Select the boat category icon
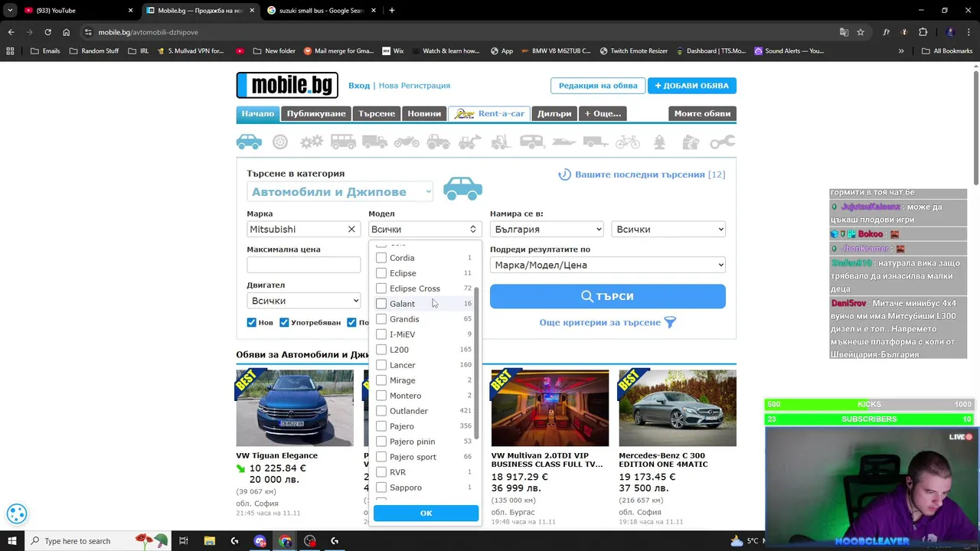The height and width of the screenshot is (551, 980). click(564, 142)
